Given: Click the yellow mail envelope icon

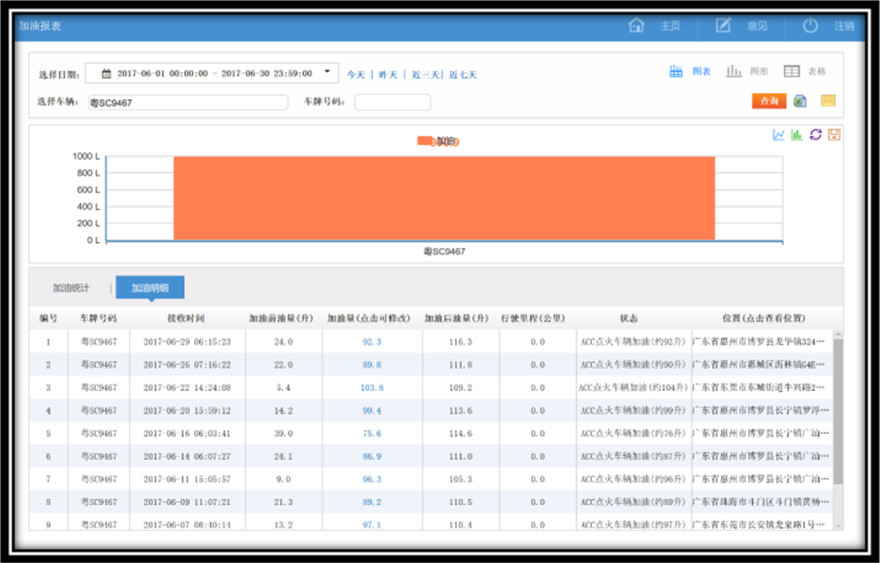Looking at the screenshot, I should [x=828, y=101].
